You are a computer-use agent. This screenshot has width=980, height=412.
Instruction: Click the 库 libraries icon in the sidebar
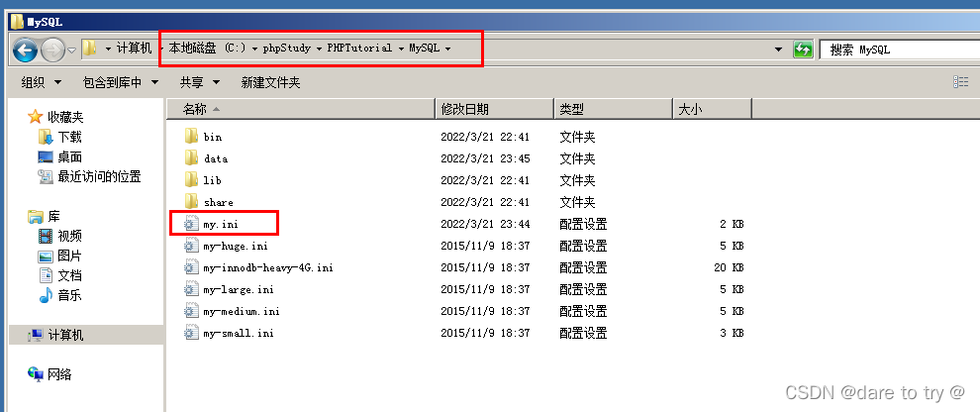coord(36,217)
